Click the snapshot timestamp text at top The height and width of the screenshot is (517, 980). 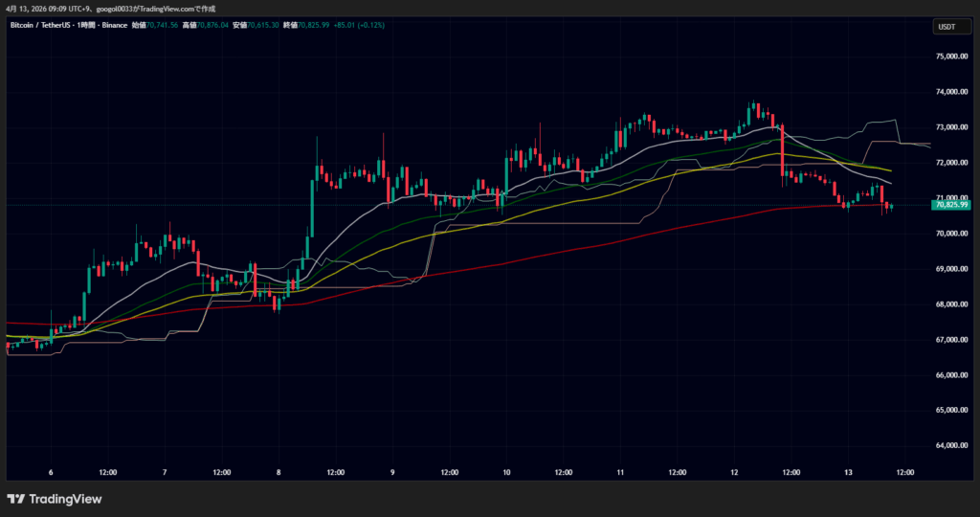[x=110, y=9]
